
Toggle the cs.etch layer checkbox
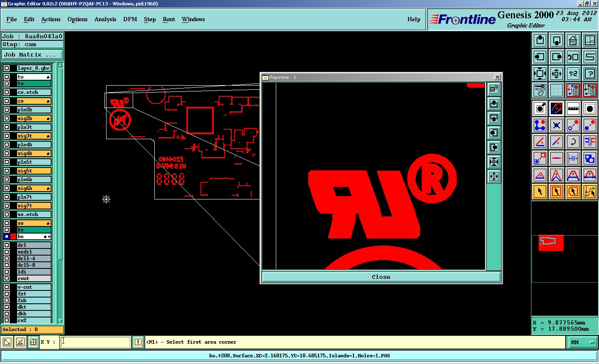[x=7, y=92]
